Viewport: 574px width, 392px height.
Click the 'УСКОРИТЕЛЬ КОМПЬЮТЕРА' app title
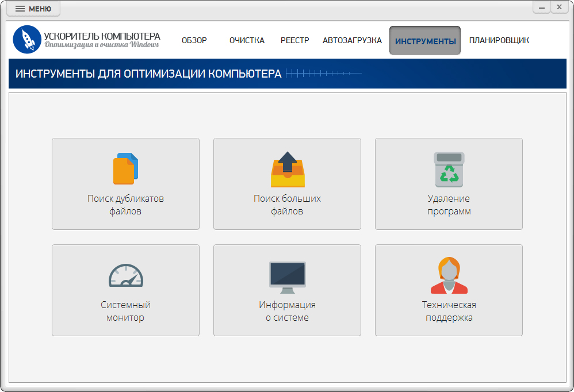102,36
